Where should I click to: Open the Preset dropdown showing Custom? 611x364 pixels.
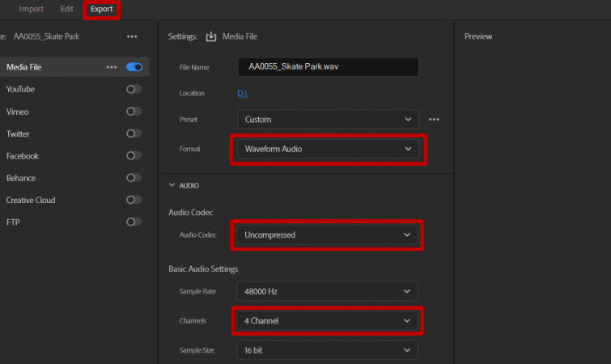(x=328, y=120)
